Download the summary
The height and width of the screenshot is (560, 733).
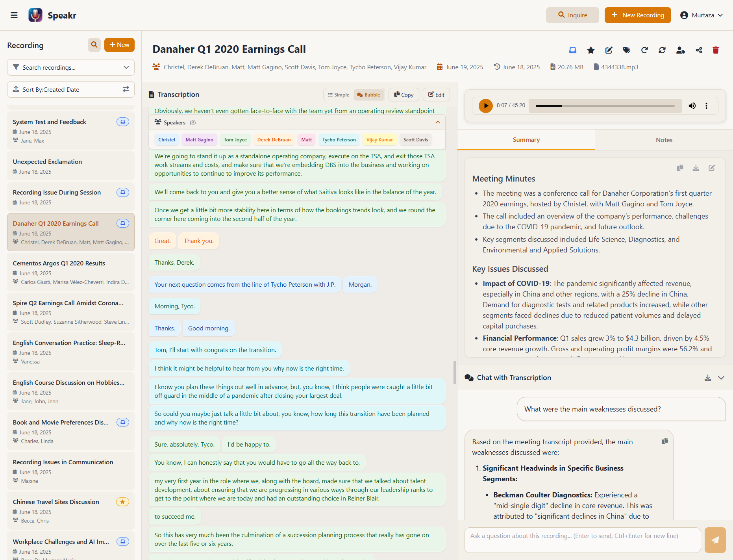click(x=696, y=168)
